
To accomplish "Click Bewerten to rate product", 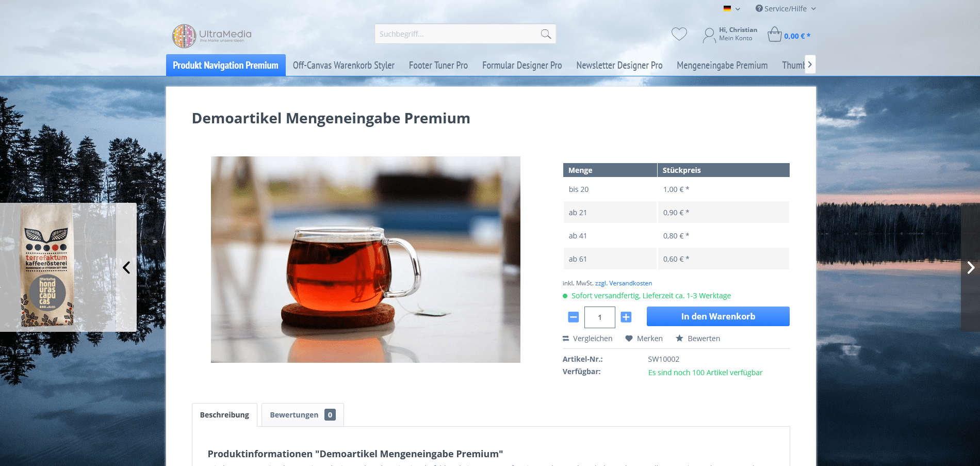I will click(x=698, y=339).
